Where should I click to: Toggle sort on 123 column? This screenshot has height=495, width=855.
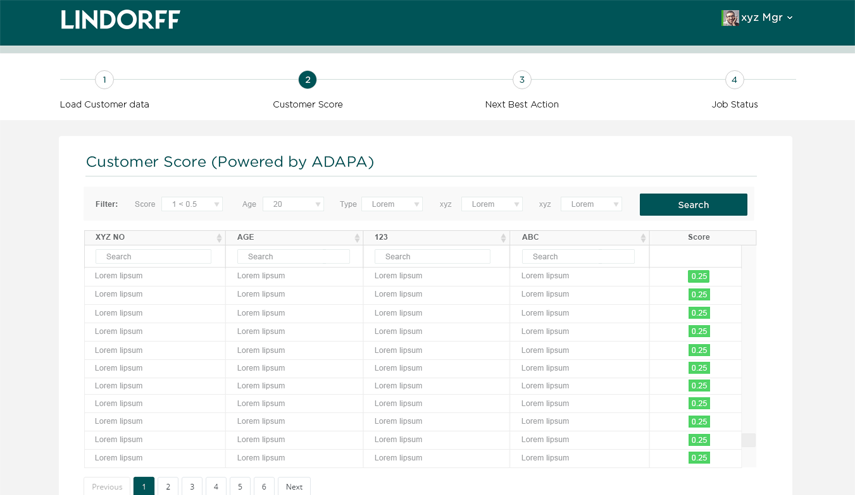tap(503, 238)
